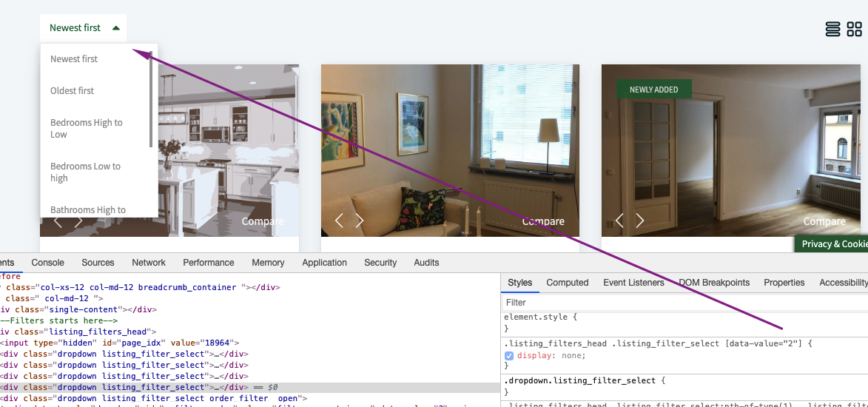Image resolution: width=868 pixels, height=407 pixels.
Task: Click previous image arrow on living room listing
Action: [x=339, y=221]
